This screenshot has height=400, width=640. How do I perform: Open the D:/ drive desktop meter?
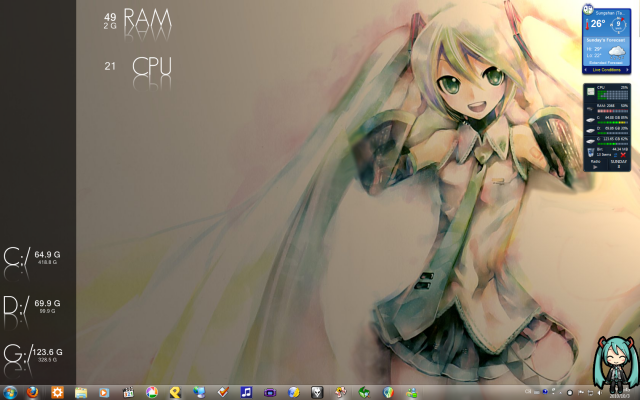point(16,305)
